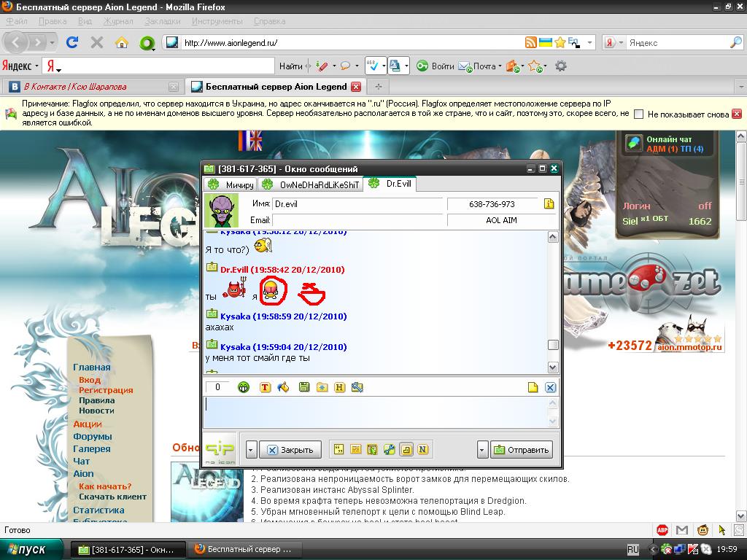Click the RSS feed icon in address bar
747x560 pixels.
point(531,42)
